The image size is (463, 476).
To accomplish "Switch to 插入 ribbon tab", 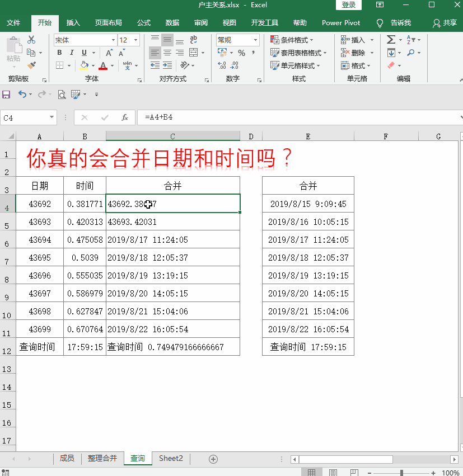I will click(x=73, y=23).
